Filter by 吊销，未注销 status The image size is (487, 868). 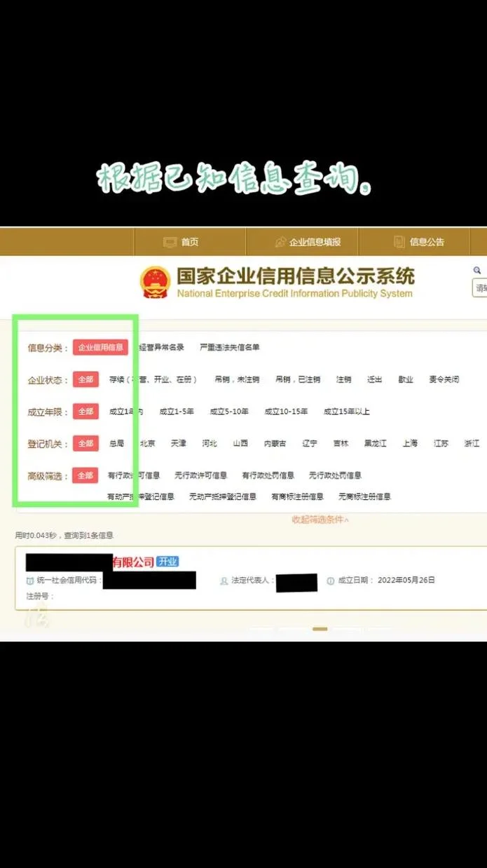click(x=237, y=379)
